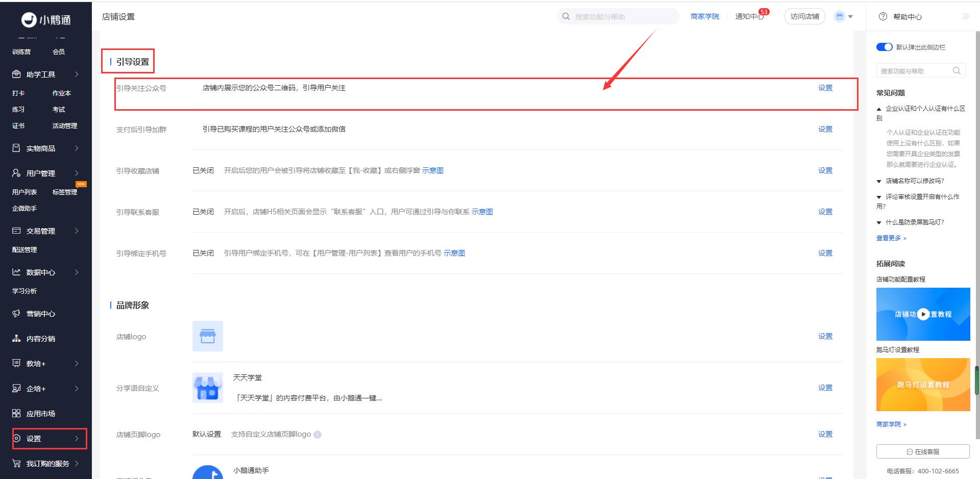Click the 营销中心 megaphone icon
980x479 pixels.
[16, 314]
